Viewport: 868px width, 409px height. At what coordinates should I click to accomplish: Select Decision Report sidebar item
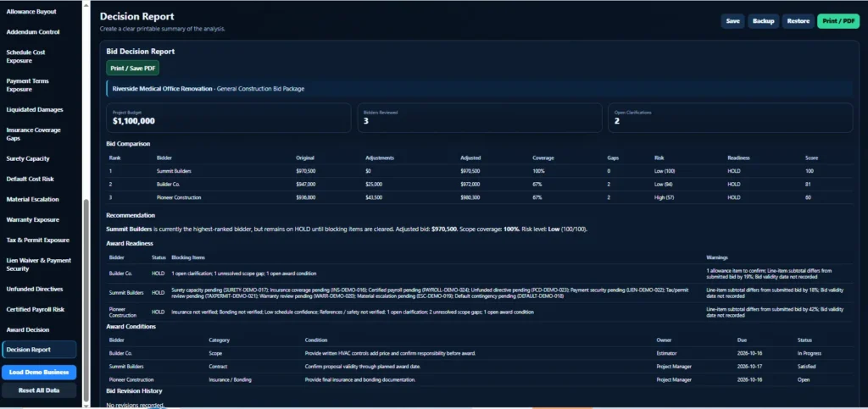coord(39,350)
